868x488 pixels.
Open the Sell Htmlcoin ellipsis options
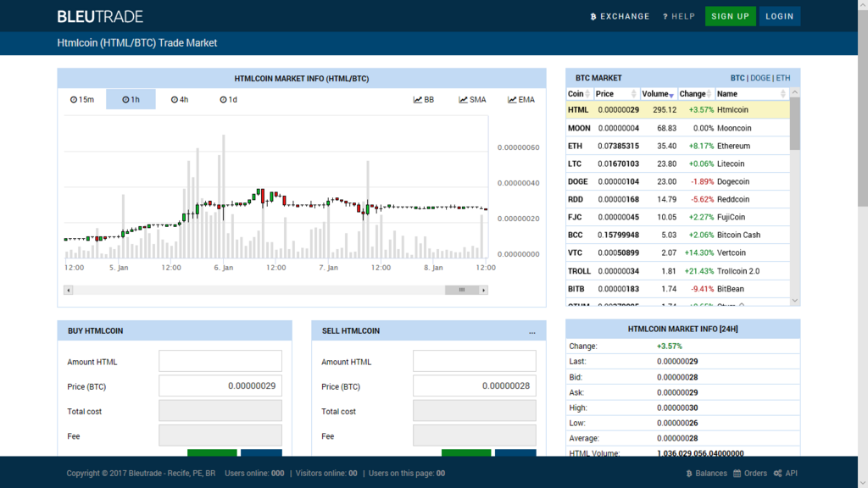click(532, 331)
